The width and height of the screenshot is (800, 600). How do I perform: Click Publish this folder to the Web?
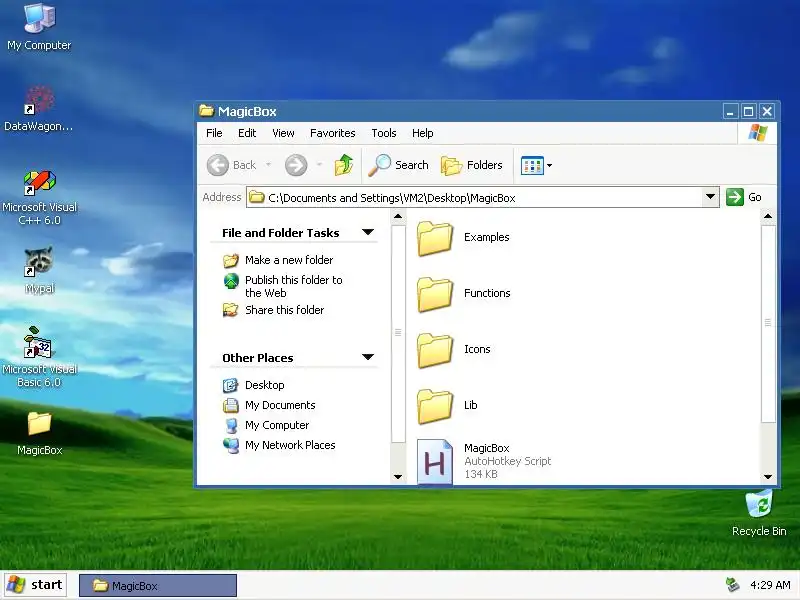coord(293,286)
